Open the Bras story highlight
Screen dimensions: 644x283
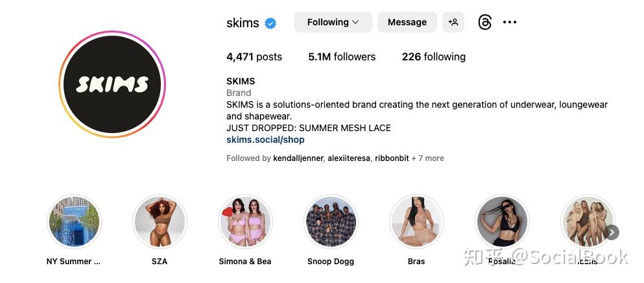point(416,222)
